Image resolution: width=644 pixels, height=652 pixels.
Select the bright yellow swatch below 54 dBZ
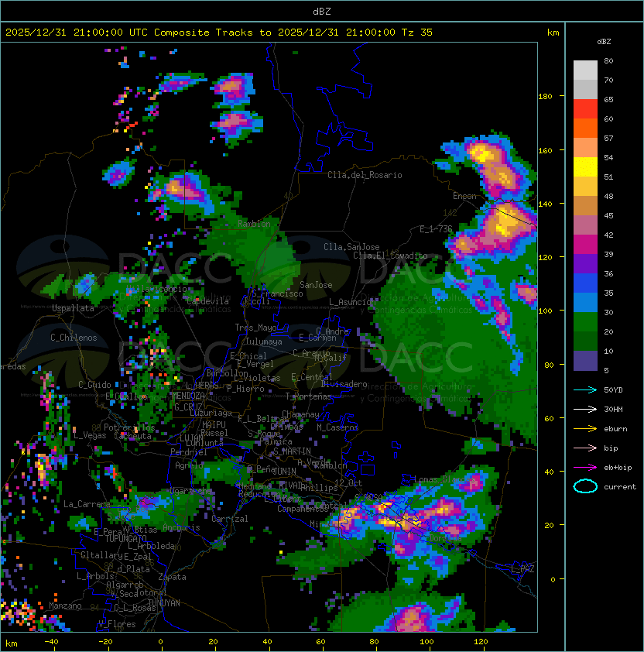(x=585, y=167)
